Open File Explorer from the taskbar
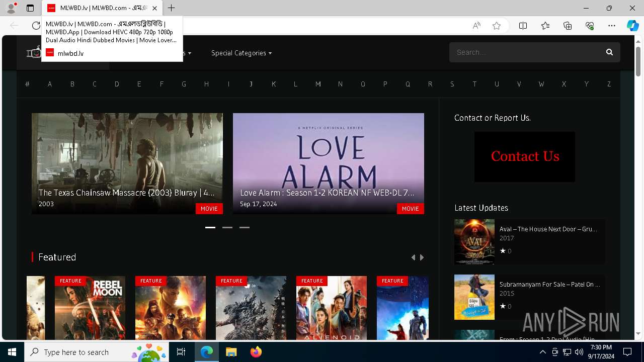This screenshot has width=644, height=362. point(231,352)
